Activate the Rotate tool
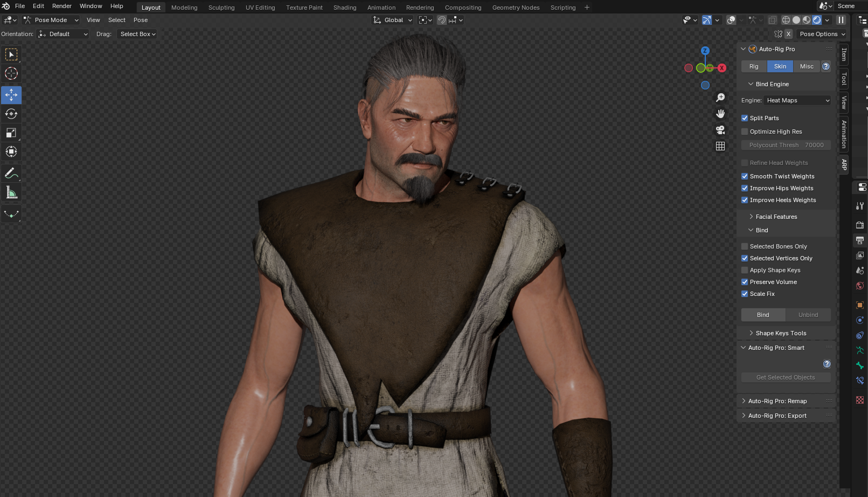 (11, 114)
